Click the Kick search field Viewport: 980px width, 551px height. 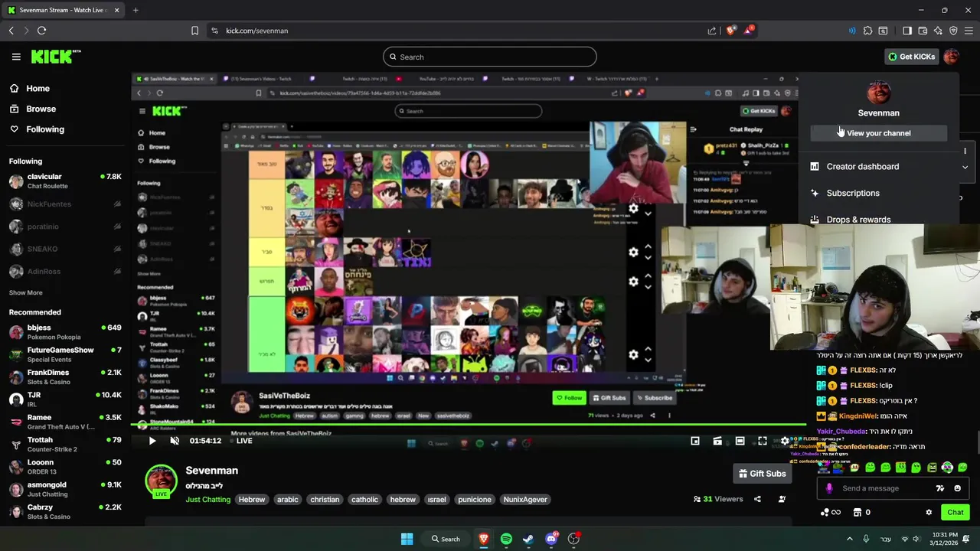pos(490,57)
